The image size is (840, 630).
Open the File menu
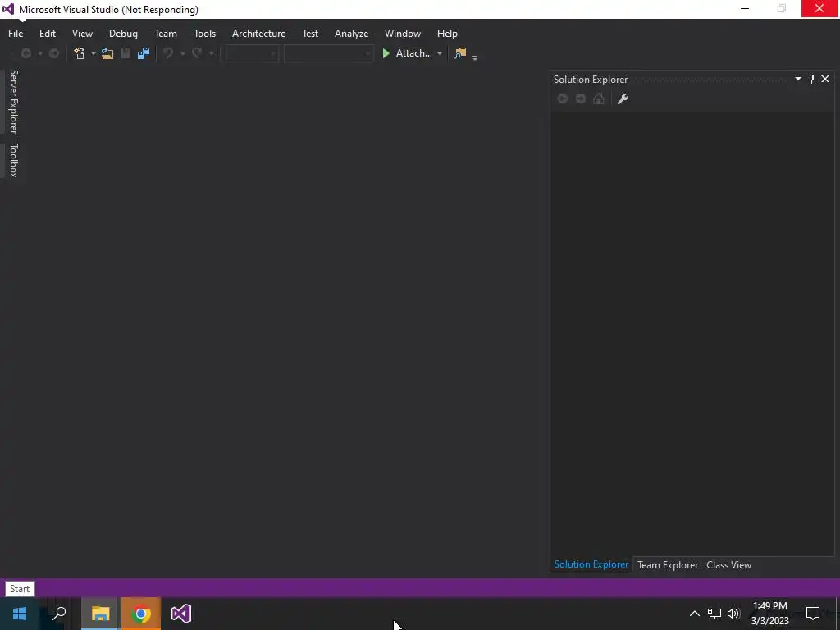point(16,33)
